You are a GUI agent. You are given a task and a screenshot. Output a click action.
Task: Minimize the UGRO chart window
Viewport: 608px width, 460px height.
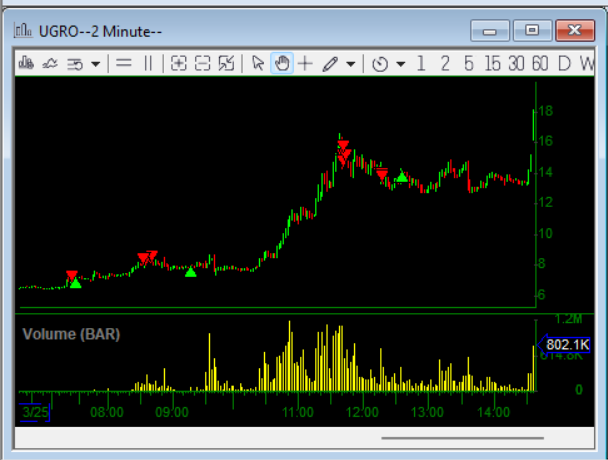[490, 31]
